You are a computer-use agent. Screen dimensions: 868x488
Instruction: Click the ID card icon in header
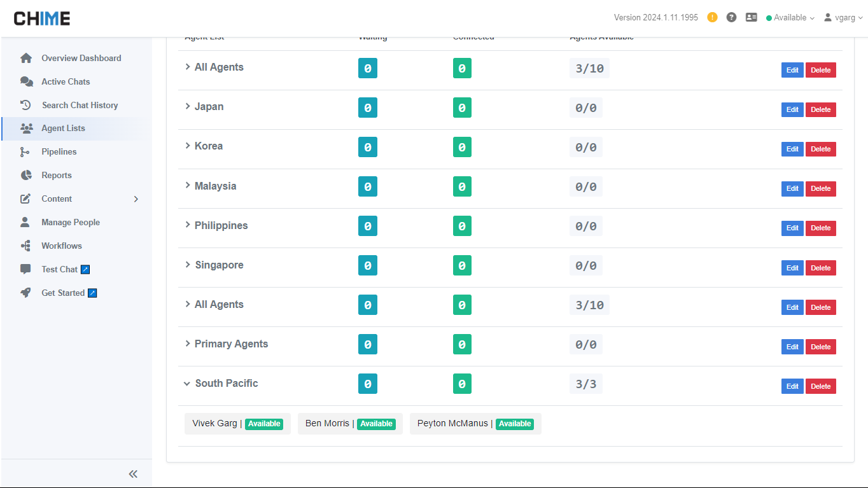coord(751,17)
